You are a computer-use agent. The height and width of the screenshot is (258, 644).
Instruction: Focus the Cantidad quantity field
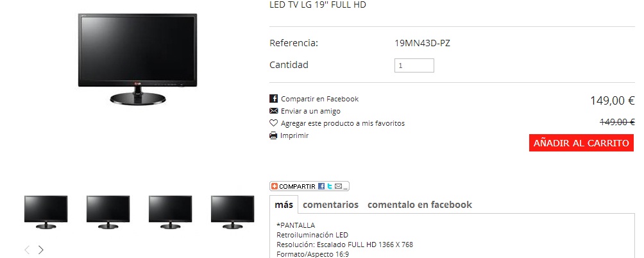pyautogui.click(x=414, y=65)
